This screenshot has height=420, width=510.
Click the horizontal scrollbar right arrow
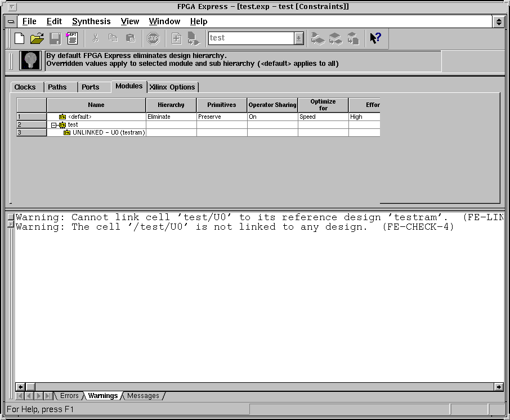pyautogui.click(x=499, y=387)
